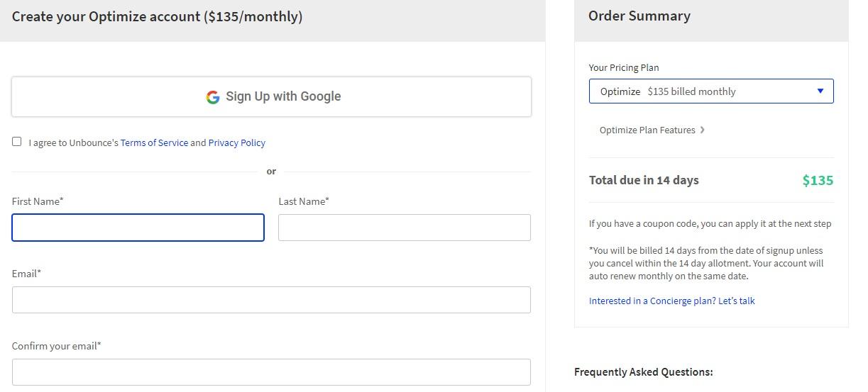The image size is (868, 392).
Task: Select the Frequently Asked Questions heading
Action: 643,372
